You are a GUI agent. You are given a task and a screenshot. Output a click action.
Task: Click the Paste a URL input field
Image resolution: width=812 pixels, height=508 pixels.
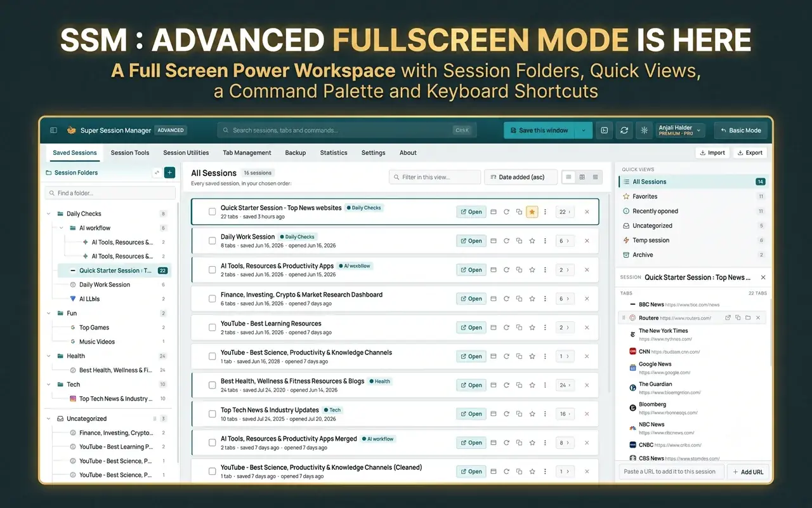[x=671, y=472]
